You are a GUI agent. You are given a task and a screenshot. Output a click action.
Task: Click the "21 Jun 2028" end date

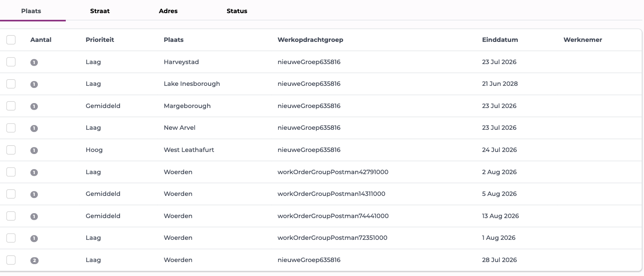(x=500, y=84)
